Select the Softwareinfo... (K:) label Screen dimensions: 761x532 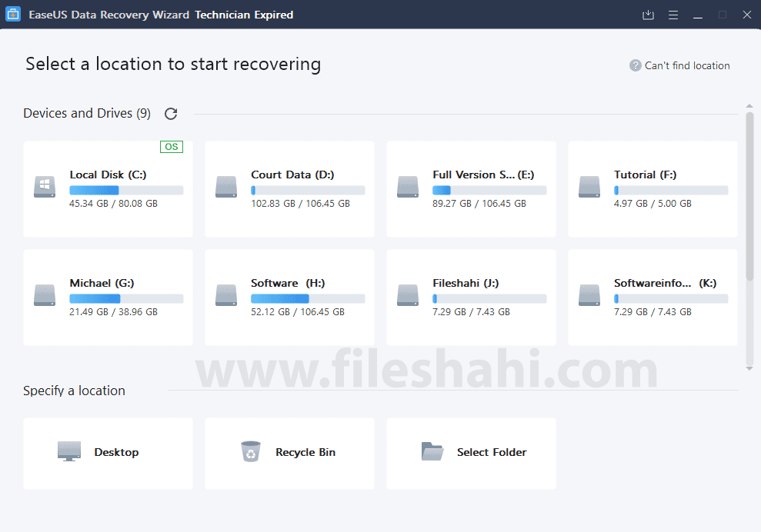(665, 283)
